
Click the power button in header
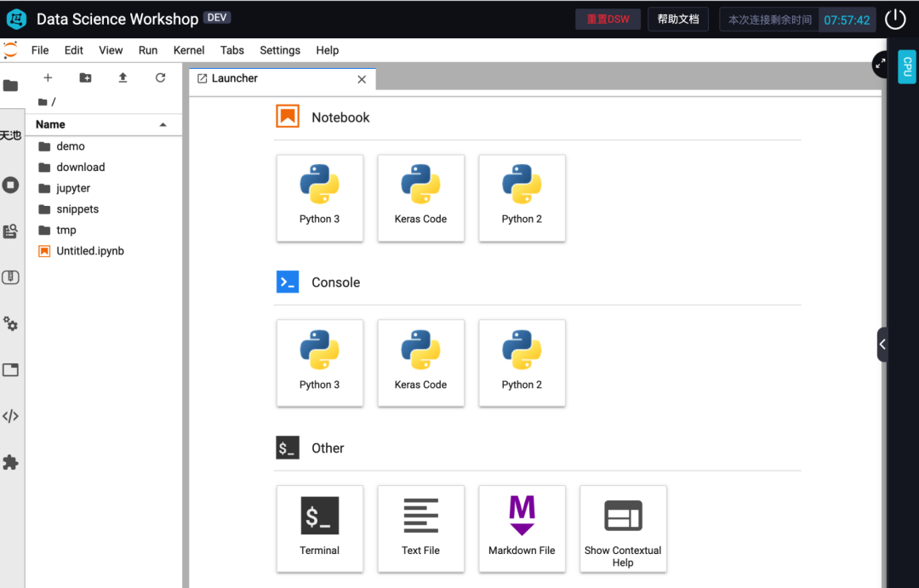point(895,20)
